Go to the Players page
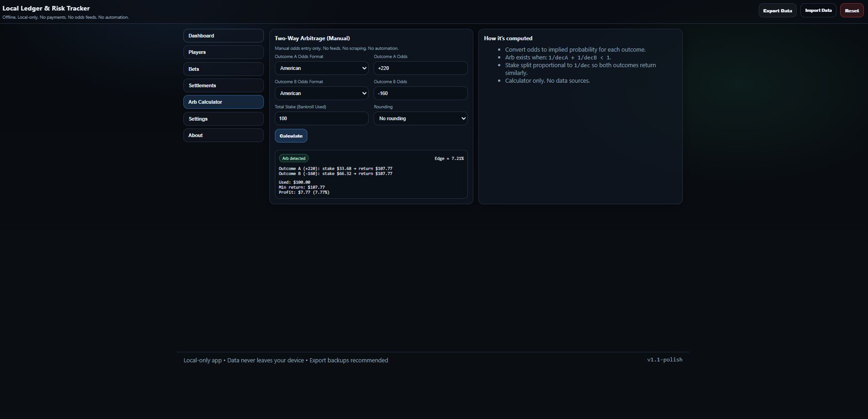 click(x=223, y=52)
